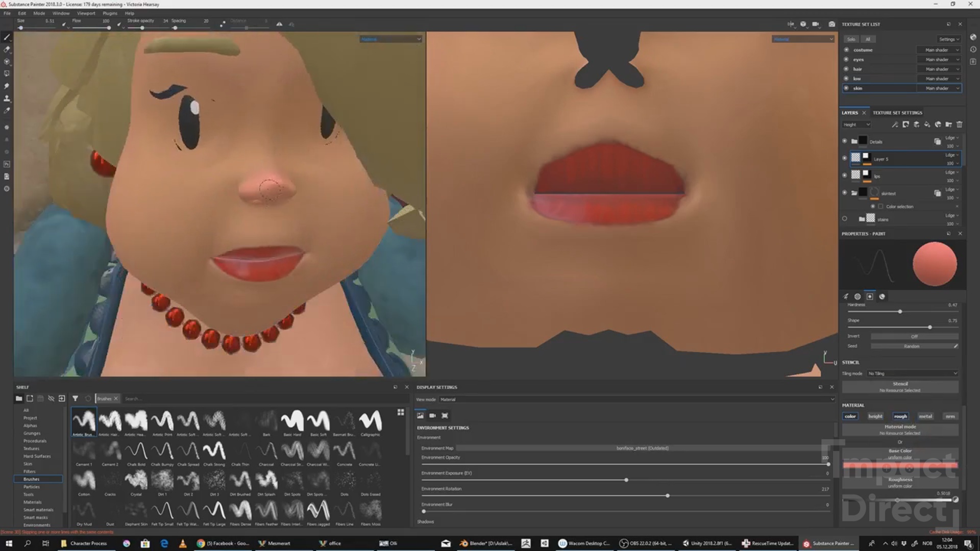Add a folder in Layers panel
Viewport: 980px width, 551px height.
[x=948, y=124]
